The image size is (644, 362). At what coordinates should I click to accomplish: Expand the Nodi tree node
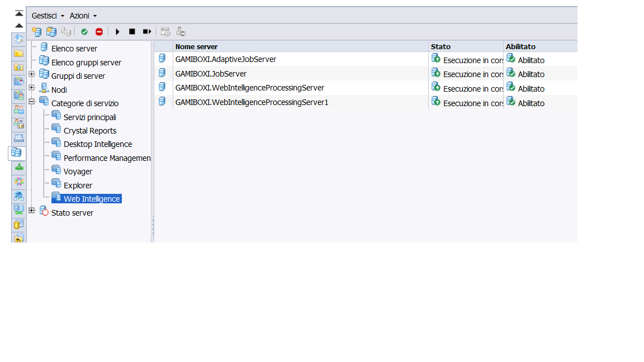[32, 87]
